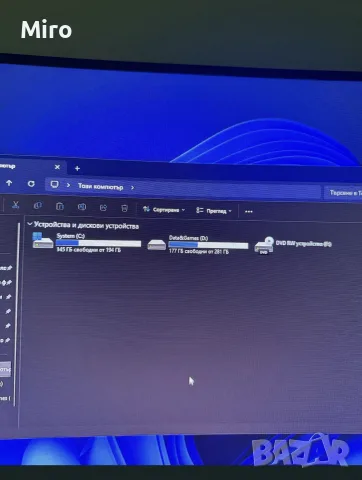Click the Share icon in the toolbar
The width and height of the screenshot is (362, 480).
pos(103,208)
